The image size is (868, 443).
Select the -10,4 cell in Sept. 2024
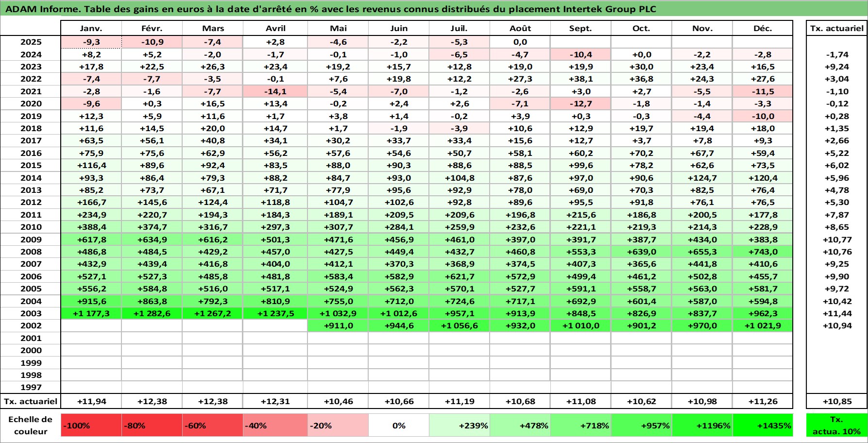pos(580,54)
